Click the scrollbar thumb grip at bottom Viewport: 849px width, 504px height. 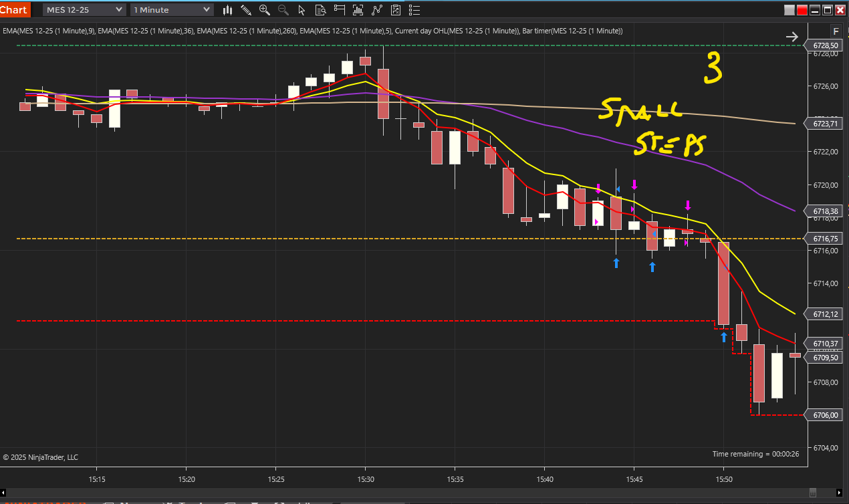tap(813, 493)
